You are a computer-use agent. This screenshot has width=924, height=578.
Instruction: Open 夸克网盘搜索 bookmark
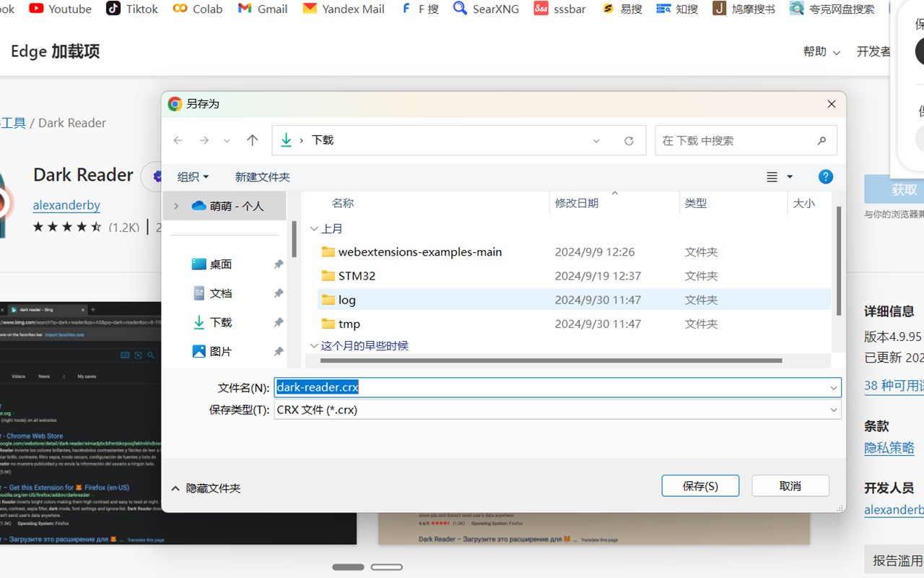[x=832, y=9]
